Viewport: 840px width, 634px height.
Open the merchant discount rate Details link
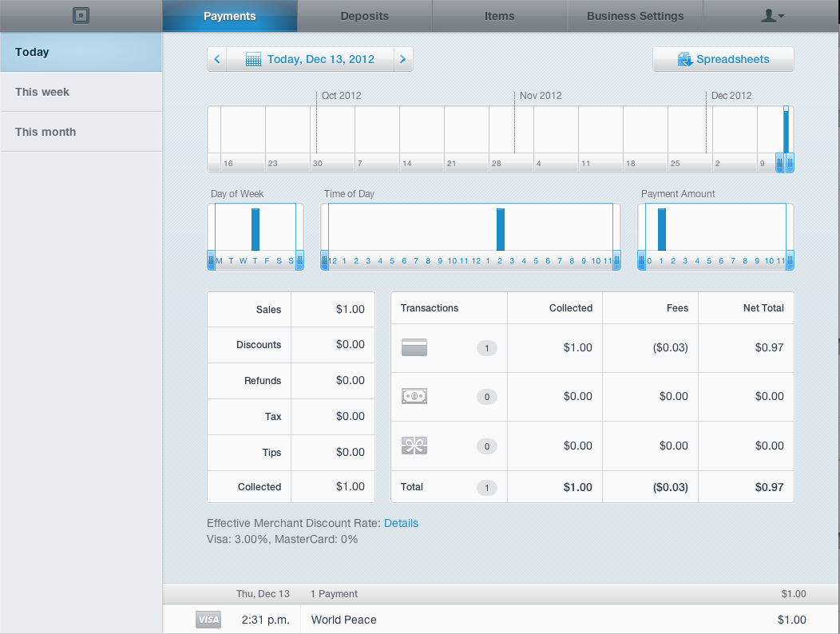coord(401,523)
